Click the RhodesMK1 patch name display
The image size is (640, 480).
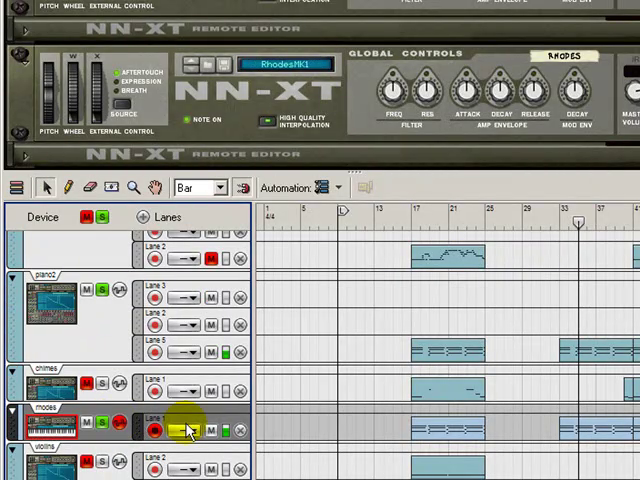285,64
